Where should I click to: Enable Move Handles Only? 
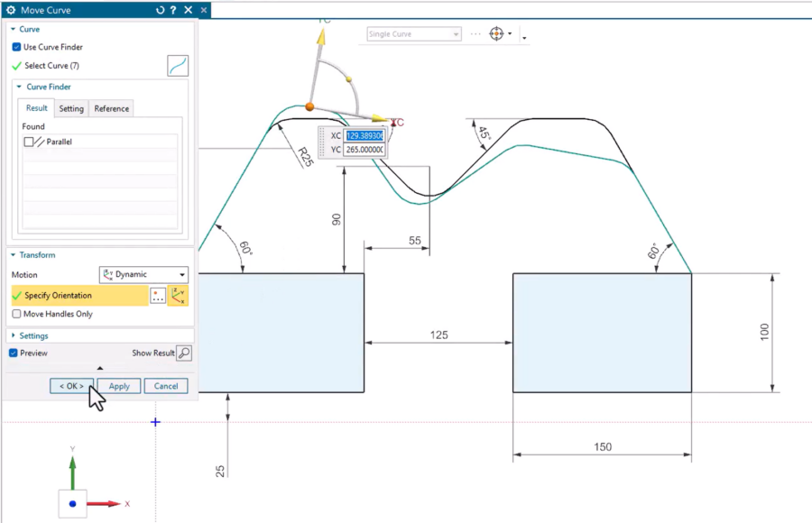click(x=14, y=314)
